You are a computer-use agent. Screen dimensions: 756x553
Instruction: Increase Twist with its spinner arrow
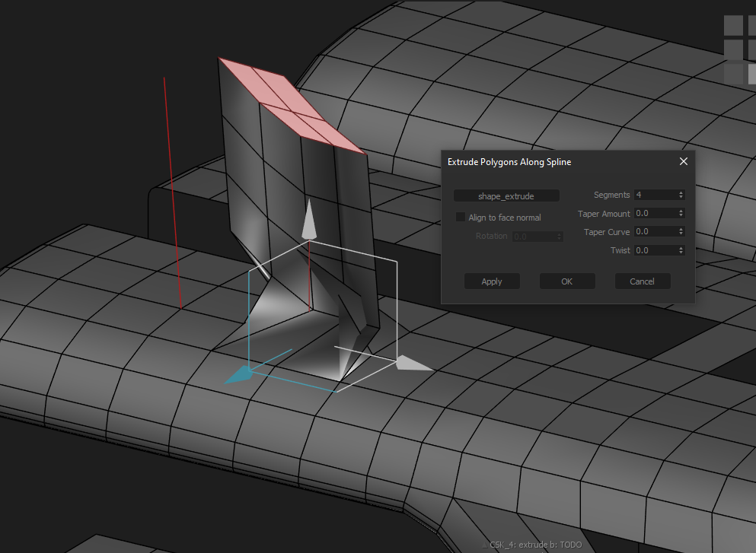681,247
